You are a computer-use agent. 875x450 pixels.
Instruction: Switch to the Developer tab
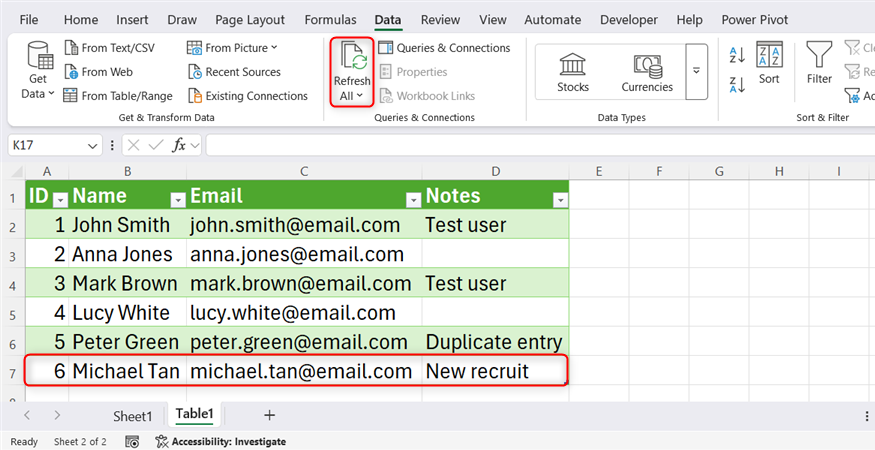point(629,20)
